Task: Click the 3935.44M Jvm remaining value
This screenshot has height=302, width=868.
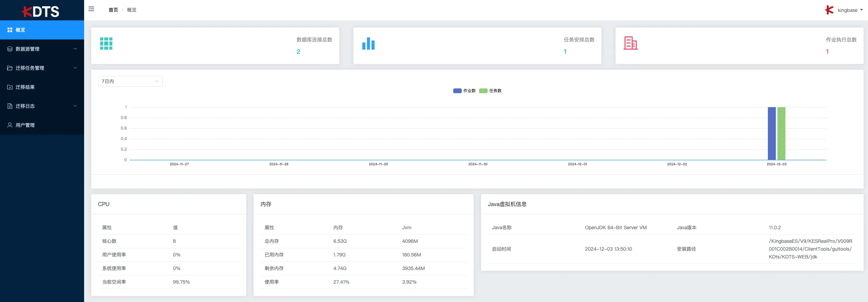Action: (413, 268)
